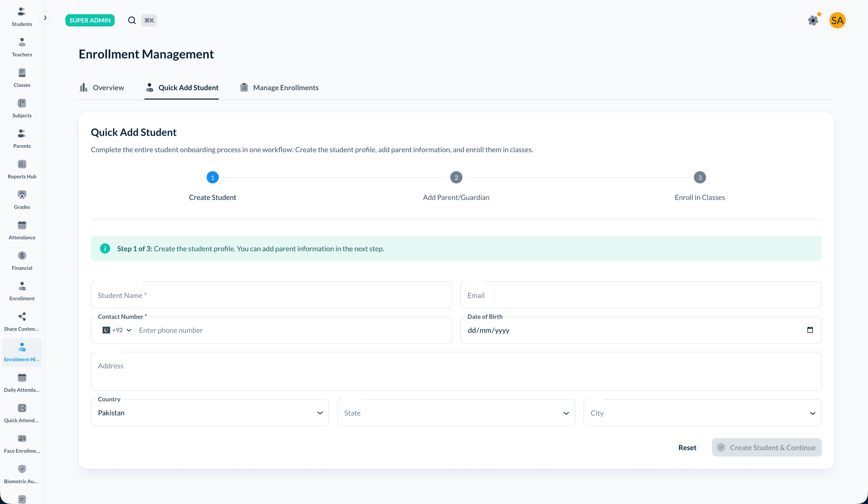Open the Students sidebar icon
Image resolution: width=868 pixels, height=504 pixels.
[x=22, y=12]
